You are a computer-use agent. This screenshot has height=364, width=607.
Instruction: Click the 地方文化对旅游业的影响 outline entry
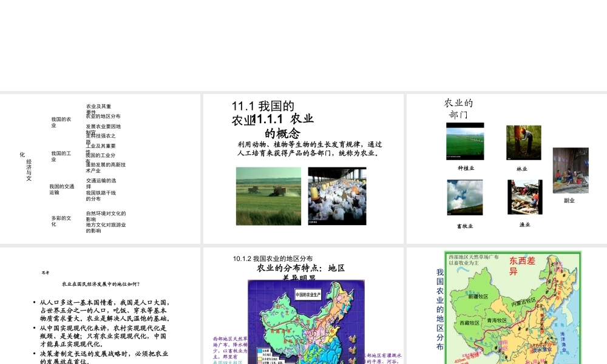(x=106, y=227)
